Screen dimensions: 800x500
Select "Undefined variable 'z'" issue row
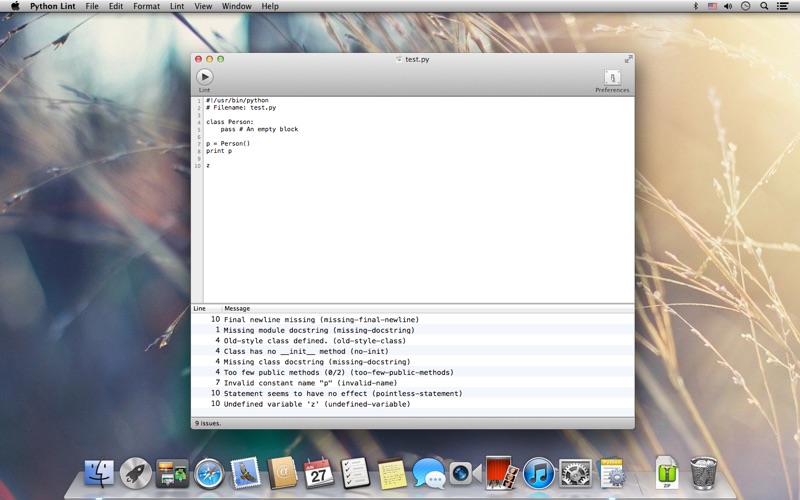[x=413, y=404]
